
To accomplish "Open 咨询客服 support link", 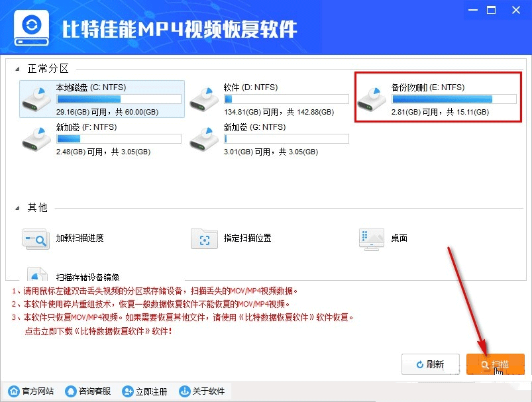I will pyautogui.click(x=95, y=391).
